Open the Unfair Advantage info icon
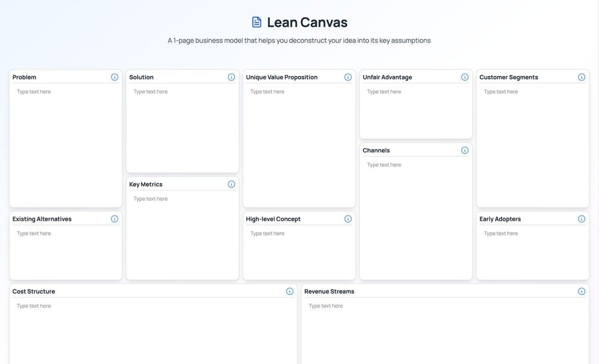The width and height of the screenshot is (599, 364). [x=465, y=76]
